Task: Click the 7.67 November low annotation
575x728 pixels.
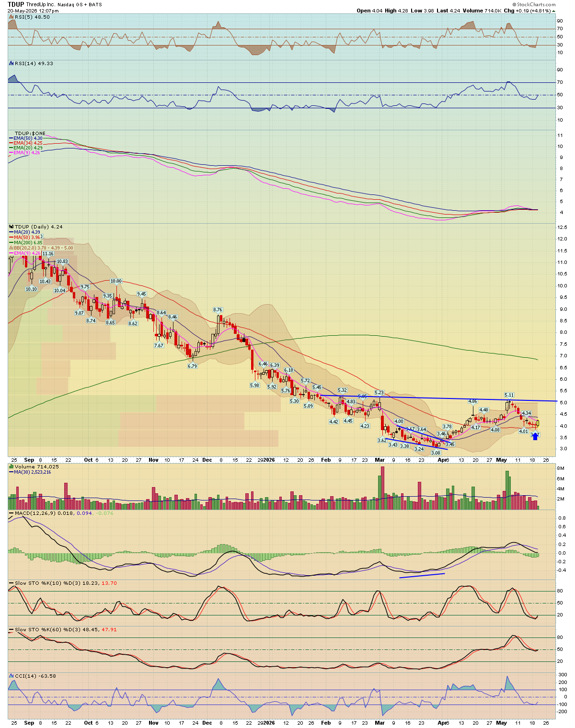Action: [x=159, y=345]
